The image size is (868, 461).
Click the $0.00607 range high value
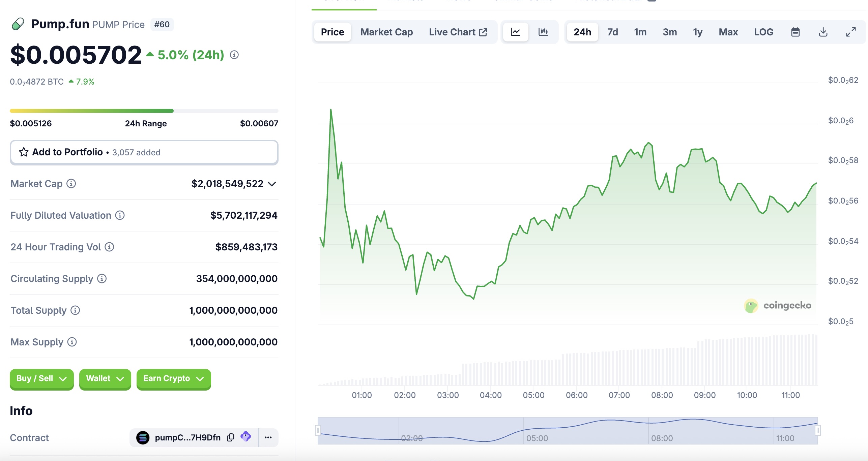click(259, 123)
